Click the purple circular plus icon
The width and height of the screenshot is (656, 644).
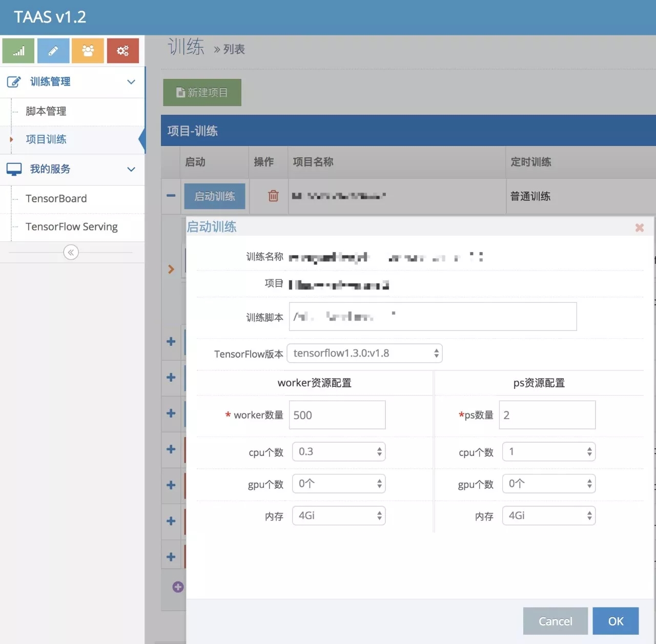[x=178, y=587]
